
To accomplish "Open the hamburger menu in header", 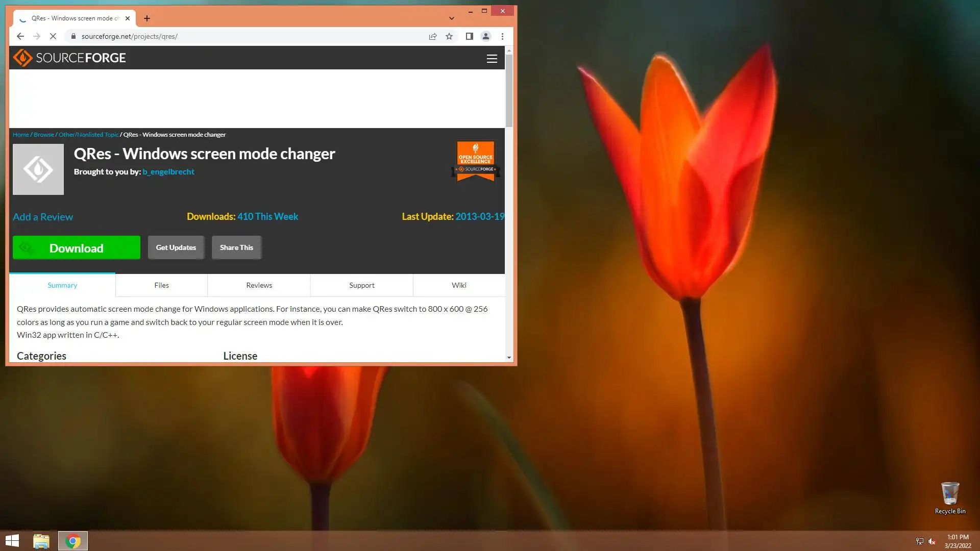I will [x=492, y=59].
